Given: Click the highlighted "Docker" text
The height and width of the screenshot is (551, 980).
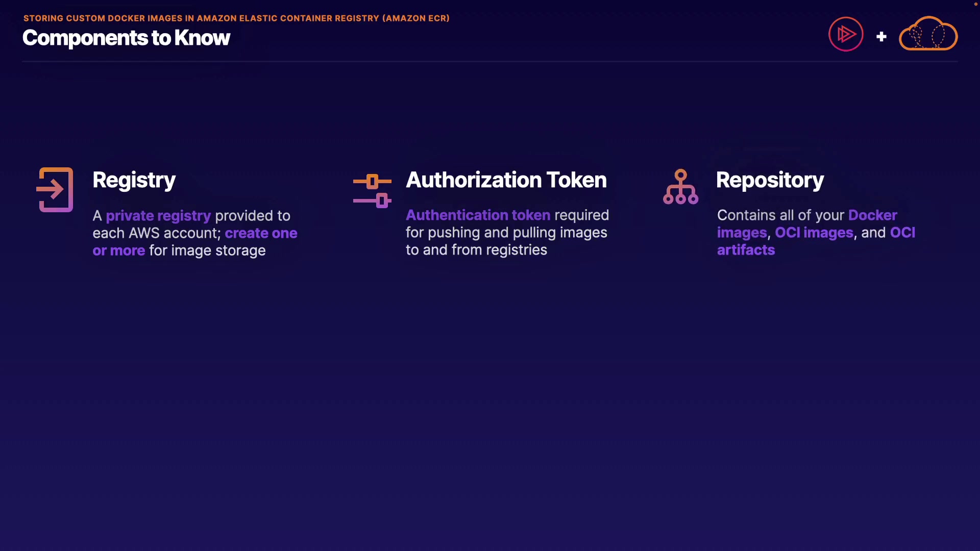Looking at the screenshot, I should tap(872, 215).
